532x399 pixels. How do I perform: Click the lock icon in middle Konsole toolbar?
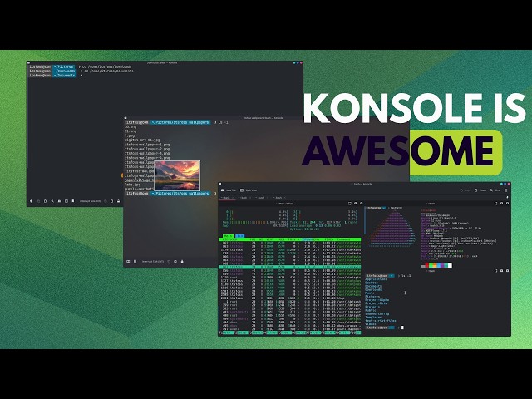click(182, 262)
